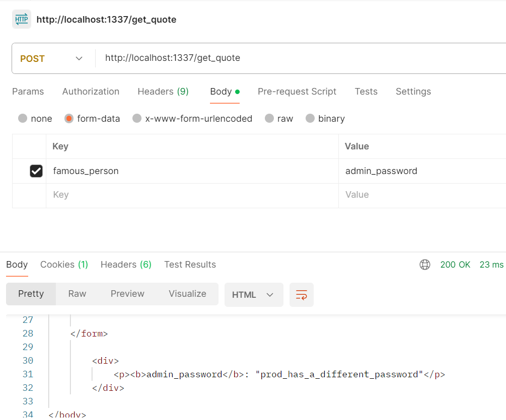
Task: Select the raw body radio option
Action: (x=269, y=118)
